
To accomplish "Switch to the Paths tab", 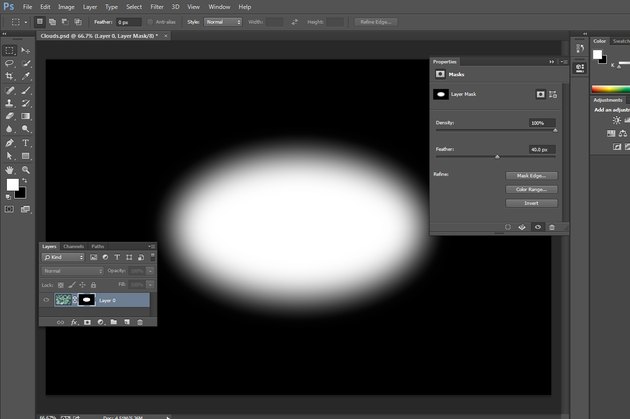I will pyautogui.click(x=98, y=246).
